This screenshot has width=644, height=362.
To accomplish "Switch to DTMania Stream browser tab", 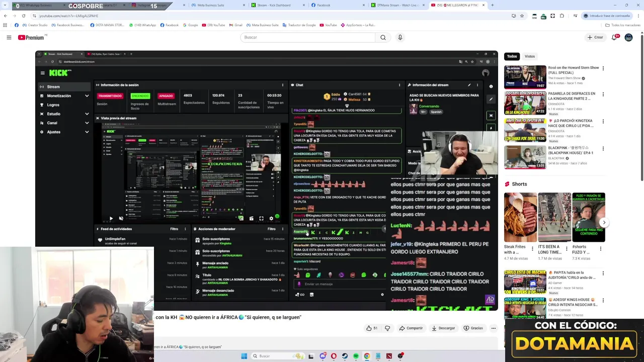I will point(397,5).
